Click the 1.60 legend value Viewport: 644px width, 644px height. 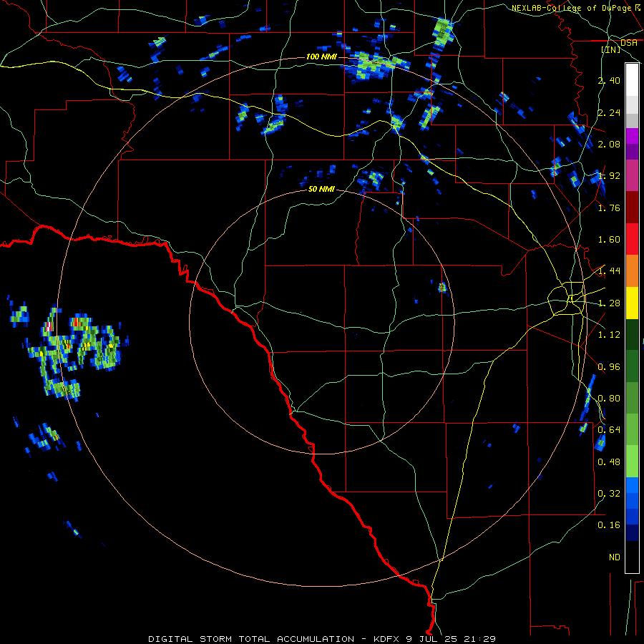pyautogui.click(x=609, y=240)
